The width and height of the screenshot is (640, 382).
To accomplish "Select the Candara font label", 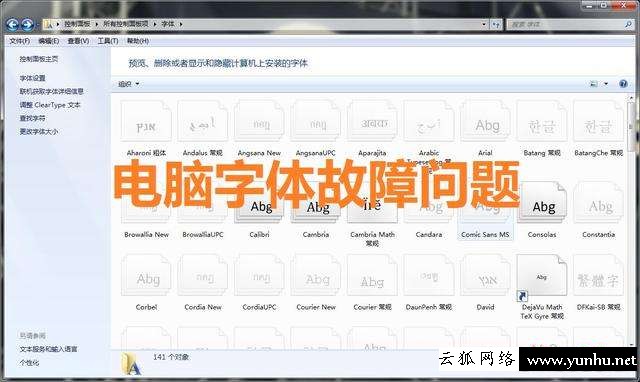I will (x=429, y=235).
